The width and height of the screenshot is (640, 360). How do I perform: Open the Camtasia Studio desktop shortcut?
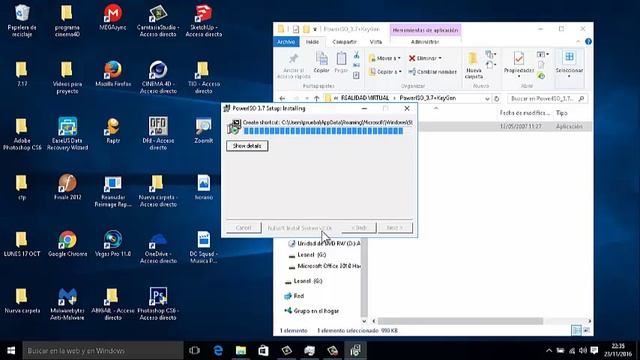[158, 20]
